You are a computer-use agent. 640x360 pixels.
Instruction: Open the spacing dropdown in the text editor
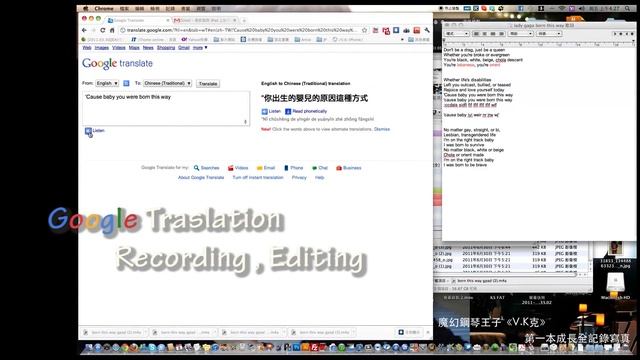click(x=520, y=33)
